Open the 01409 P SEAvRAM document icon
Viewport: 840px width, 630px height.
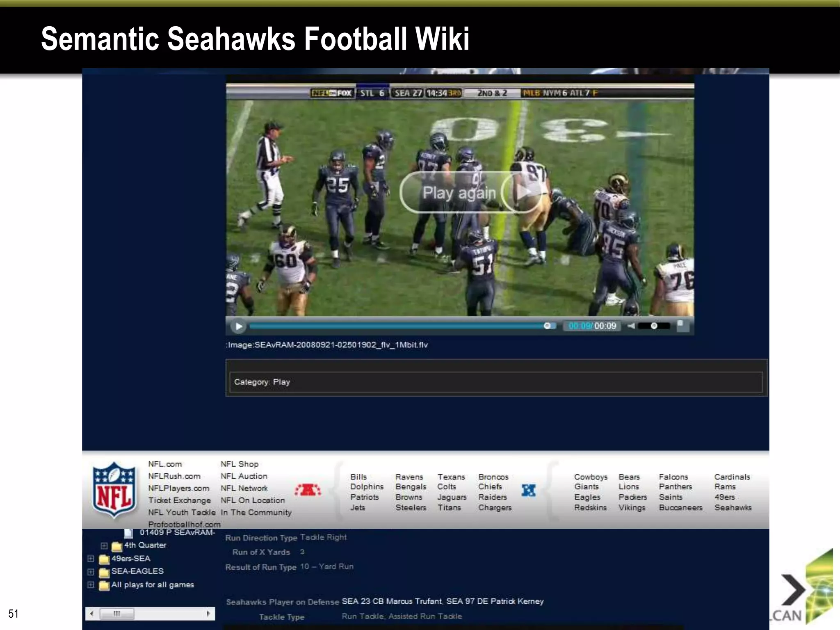pos(128,533)
